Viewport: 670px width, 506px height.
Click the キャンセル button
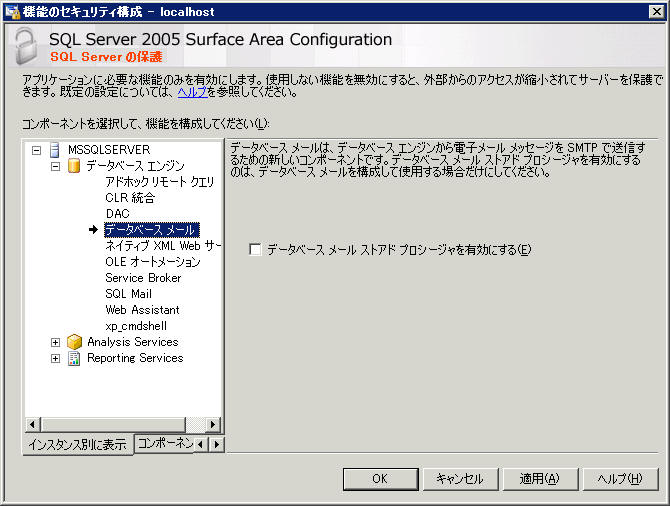tap(460, 479)
